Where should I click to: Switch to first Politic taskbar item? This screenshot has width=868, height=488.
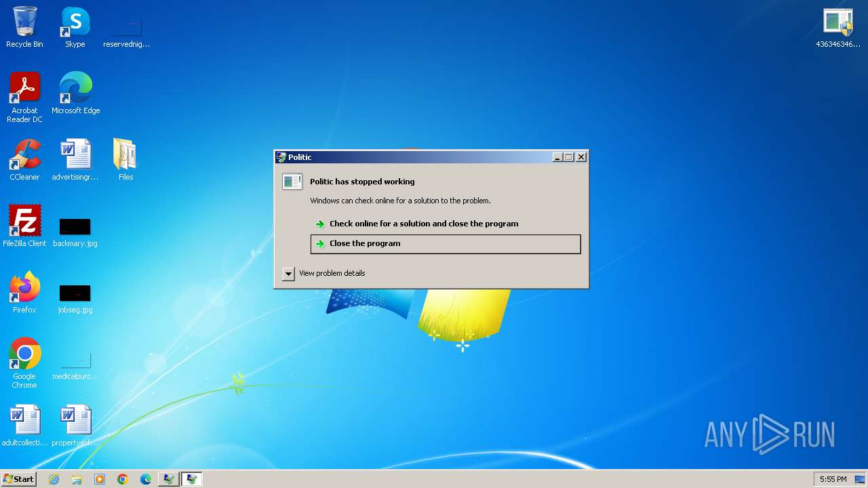pyautogui.click(x=168, y=479)
